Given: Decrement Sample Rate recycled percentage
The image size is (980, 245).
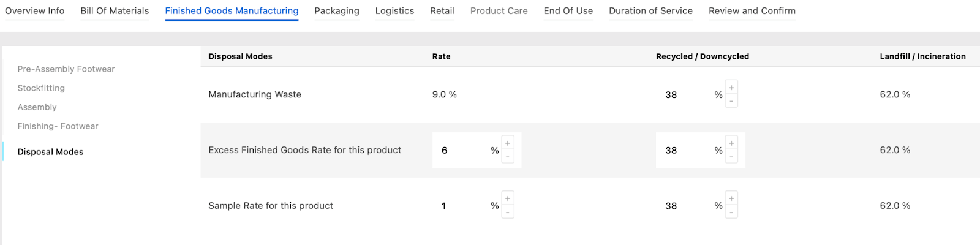Looking at the screenshot, I should [x=731, y=213].
